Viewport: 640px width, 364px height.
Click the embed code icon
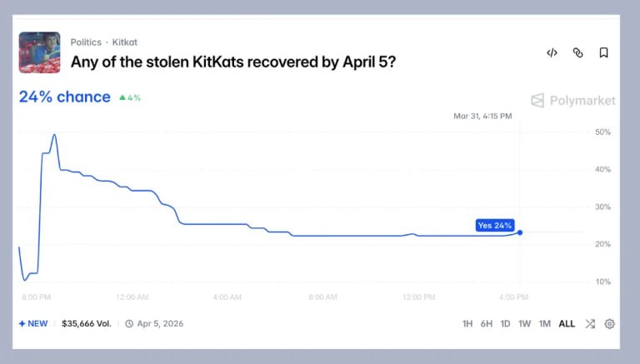pos(552,52)
